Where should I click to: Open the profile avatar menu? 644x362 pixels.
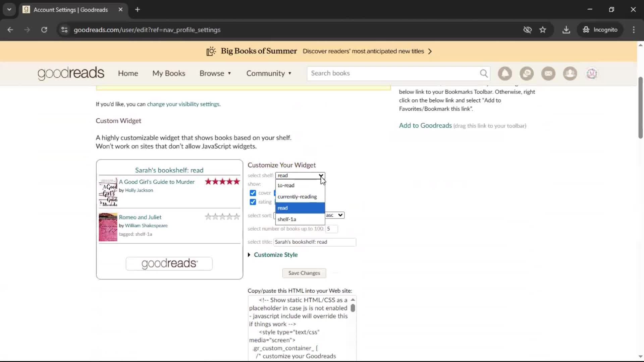592,73
